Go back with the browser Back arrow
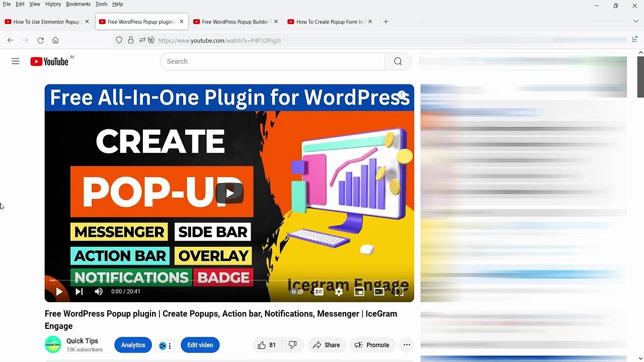The height and width of the screenshot is (362, 644). (10, 40)
